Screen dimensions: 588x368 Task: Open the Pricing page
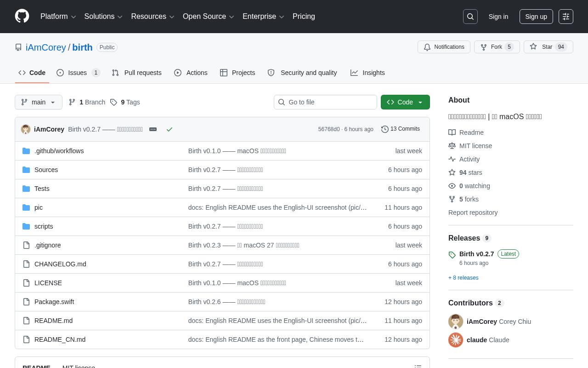click(x=304, y=17)
